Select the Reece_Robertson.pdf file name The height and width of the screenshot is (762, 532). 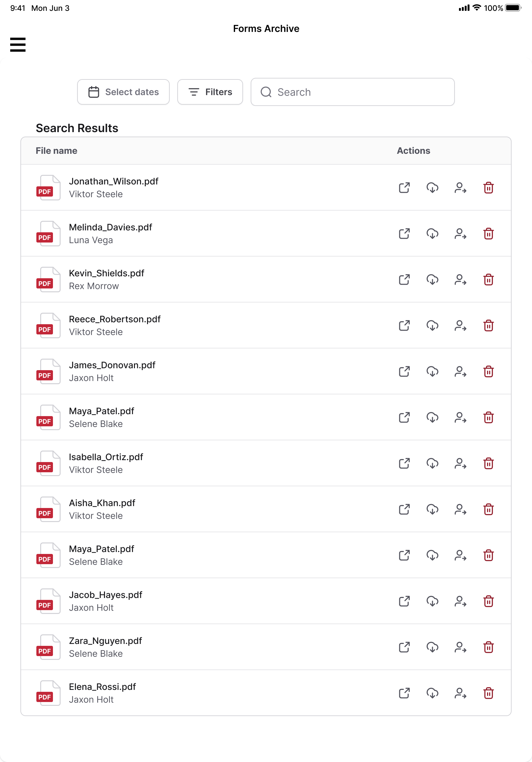coord(115,319)
